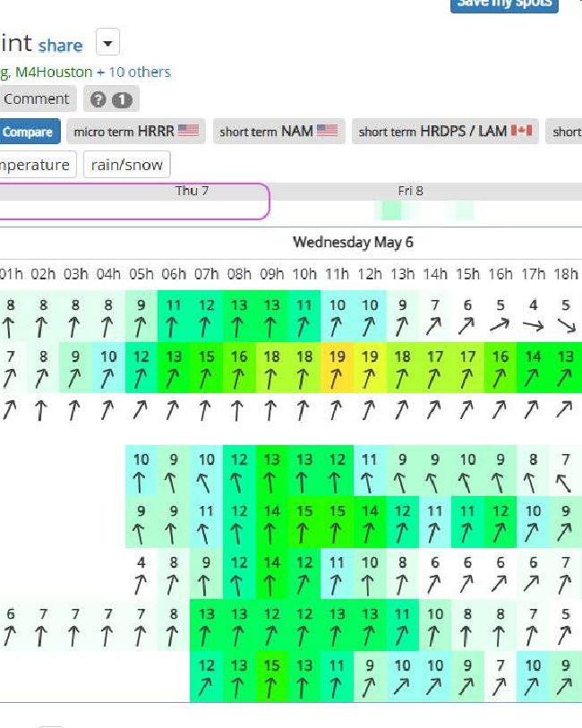The width and height of the screenshot is (582, 728).
Task: Select Fri 8 in the day timeline
Action: pyautogui.click(x=410, y=191)
